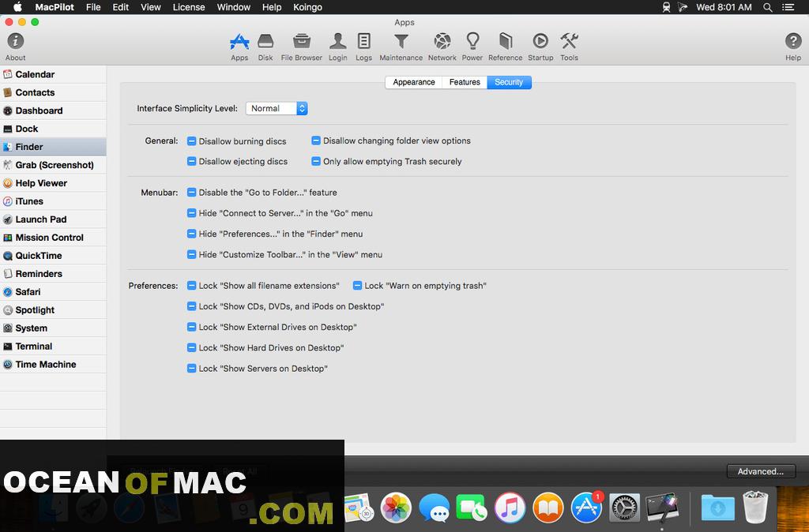Select Calendar in the sidebar
The image size is (809, 532).
(53, 74)
